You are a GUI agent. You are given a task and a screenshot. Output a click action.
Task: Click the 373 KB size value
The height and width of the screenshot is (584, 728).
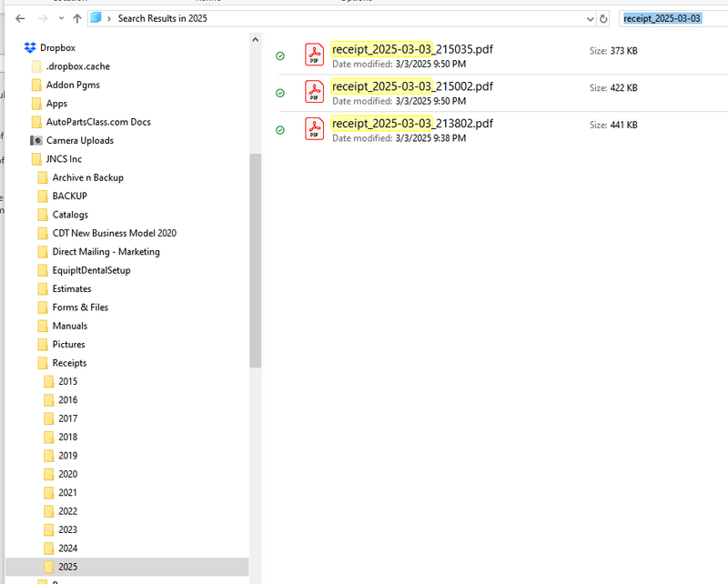[x=624, y=51]
